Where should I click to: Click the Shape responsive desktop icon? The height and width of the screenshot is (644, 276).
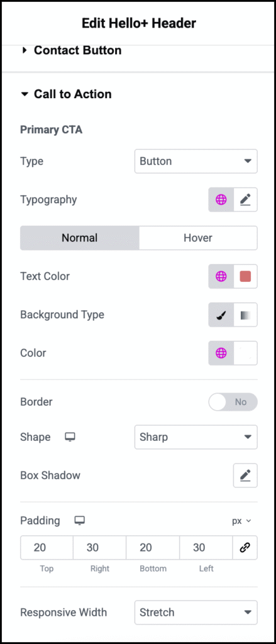(70, 437)
